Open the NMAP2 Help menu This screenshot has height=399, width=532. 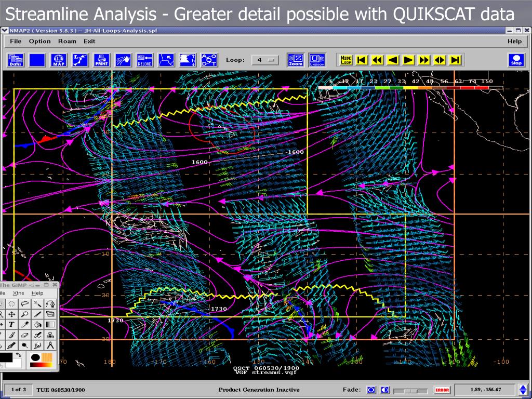[515, 41]
